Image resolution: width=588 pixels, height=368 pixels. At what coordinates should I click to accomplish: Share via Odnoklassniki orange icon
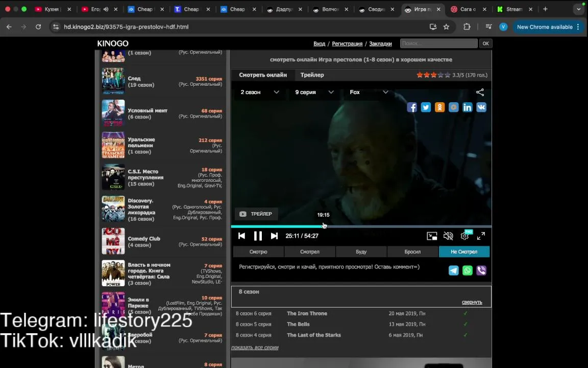coord(439,107)
